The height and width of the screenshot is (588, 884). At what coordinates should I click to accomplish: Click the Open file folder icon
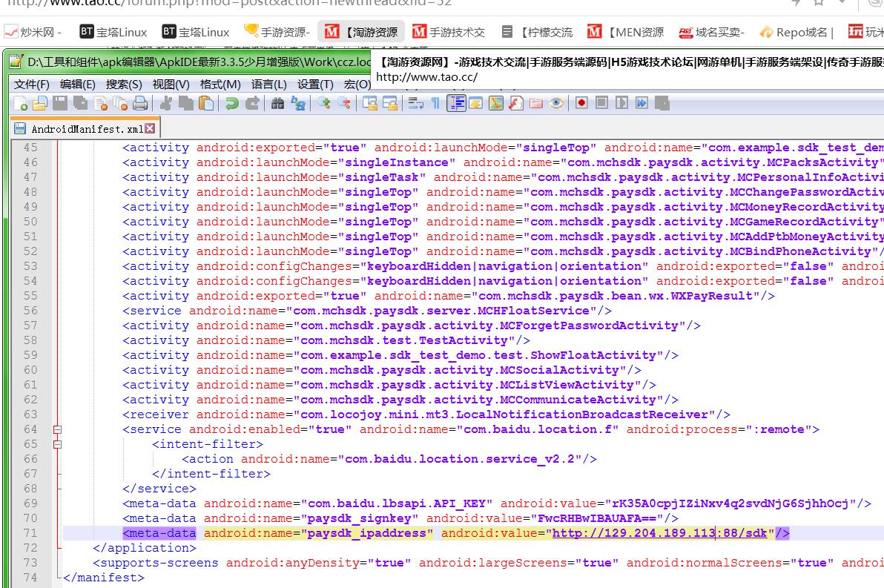pos(40,104)
